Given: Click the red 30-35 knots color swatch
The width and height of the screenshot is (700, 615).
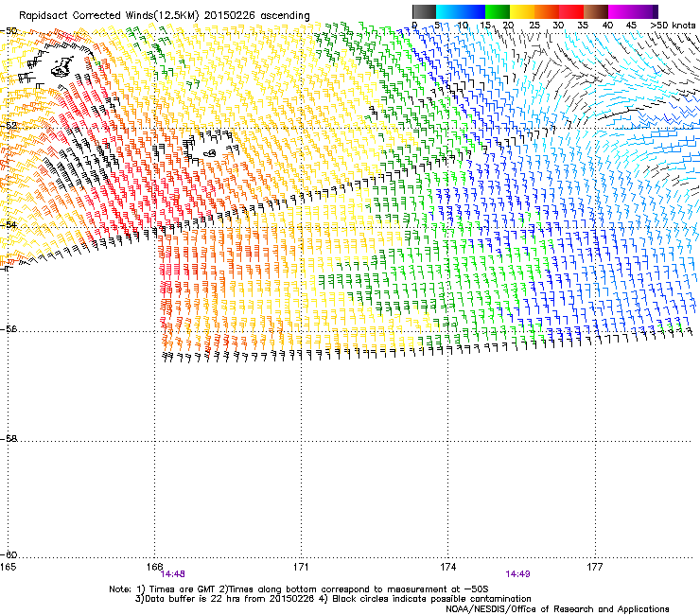Looking at the screenshot, I should pyautogui.click(x=571, y=11).
